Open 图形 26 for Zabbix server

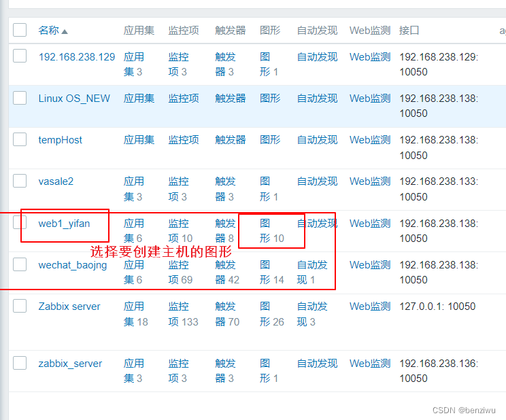[272, 314]
